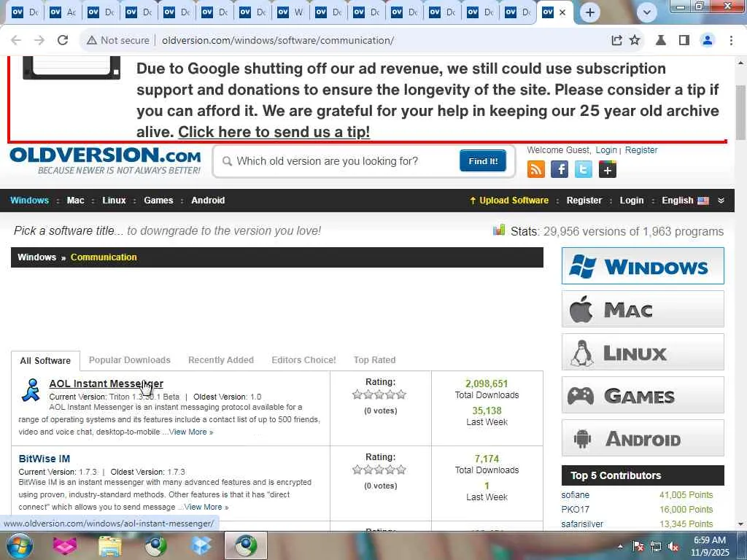
Task: Click Windows in the breadcrumb bar
Action: click(36, 257)
